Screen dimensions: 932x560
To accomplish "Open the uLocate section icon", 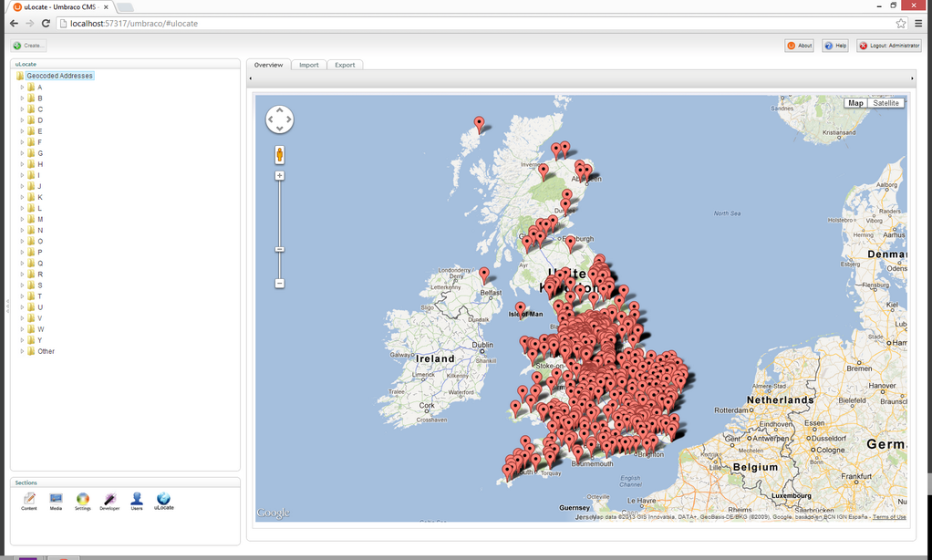I will tap(163, 501).
